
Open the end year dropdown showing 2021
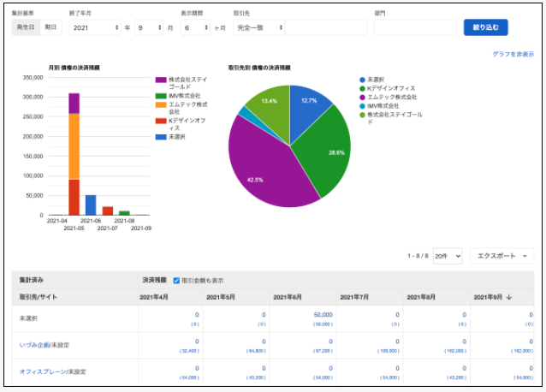(x=95, y=27)
